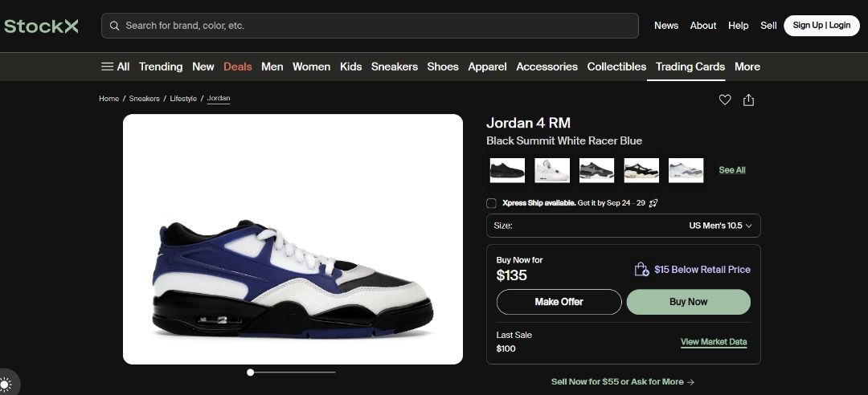Browse the Shoes category

click(x=443, y=67)
